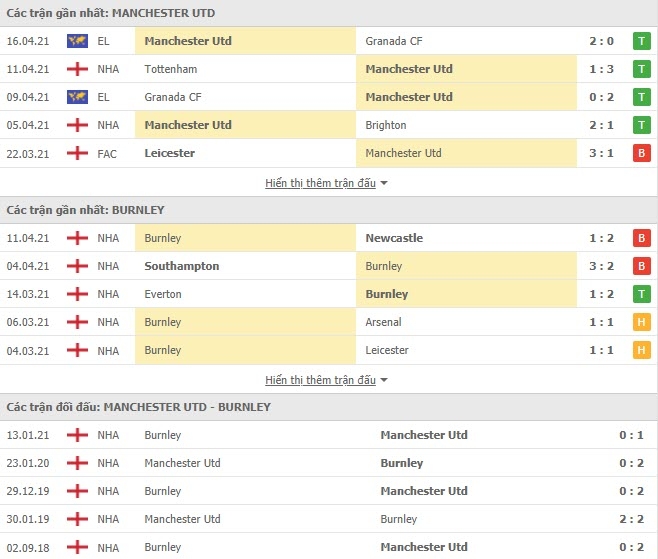Open the 23.01.20 Manchester Utd vs Burnley row
Screen dimensions: 658x559
pos(329,463)
